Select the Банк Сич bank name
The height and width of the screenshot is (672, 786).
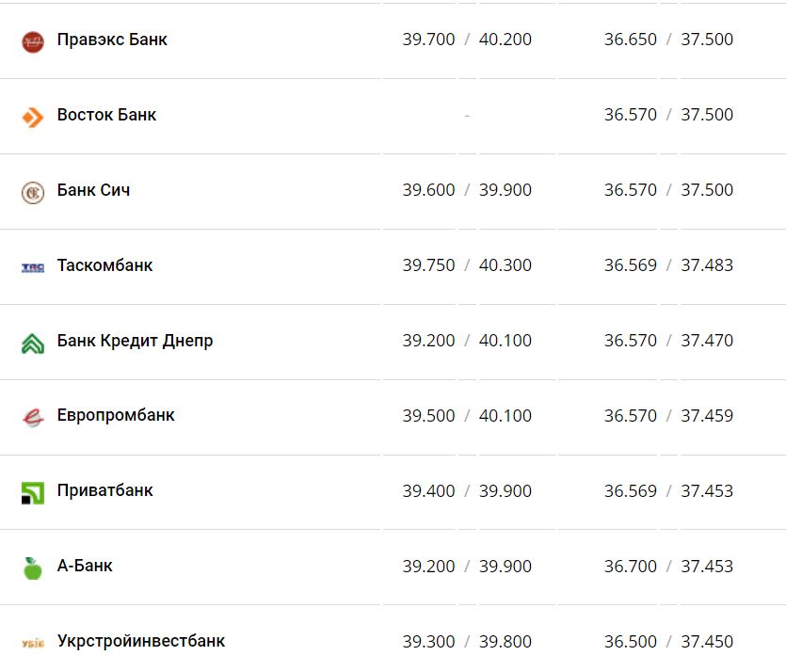pyautogui.click(x=93, y=190)
